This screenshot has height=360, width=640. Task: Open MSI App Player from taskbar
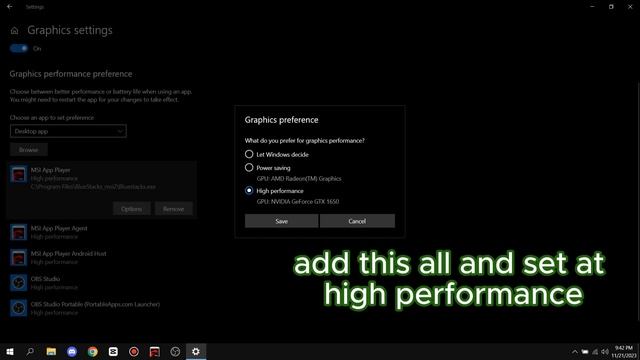coord(155,351)
